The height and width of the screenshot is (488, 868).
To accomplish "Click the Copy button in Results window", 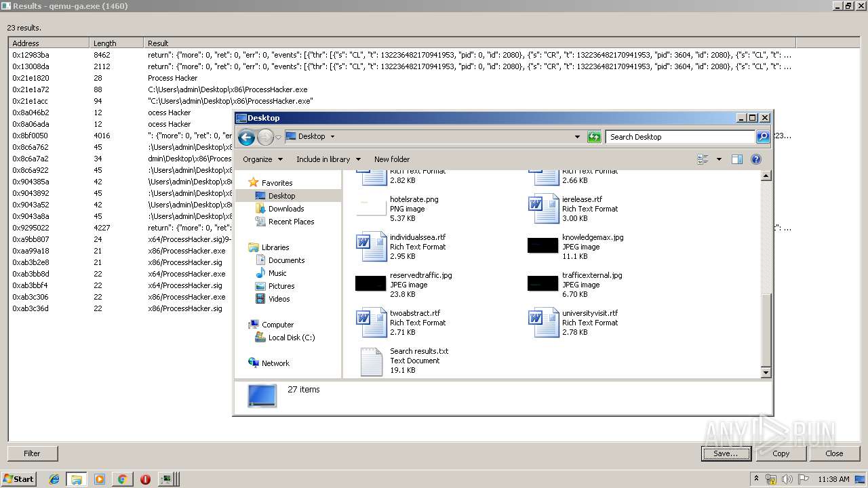I will (781, 453).
